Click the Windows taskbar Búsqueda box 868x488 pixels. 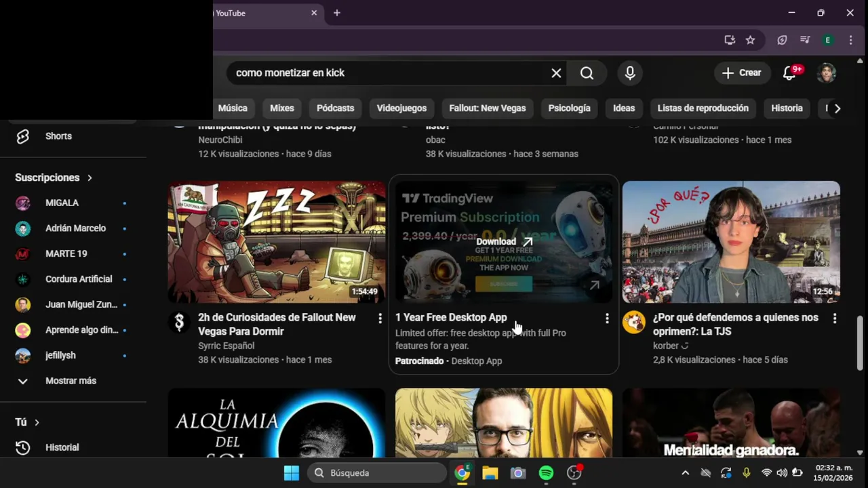(377, 473)
